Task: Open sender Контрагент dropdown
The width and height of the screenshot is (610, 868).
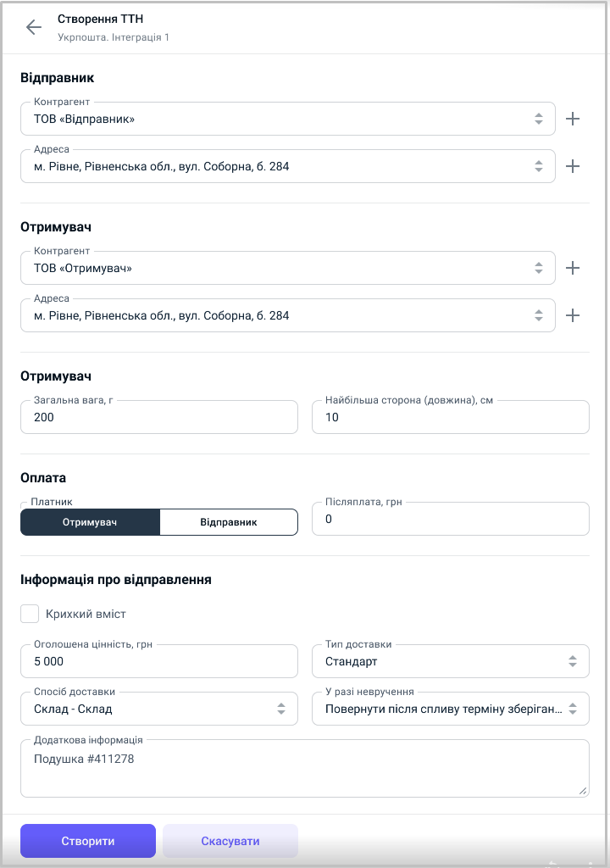Action: pyautogui.click(x=288, y=120)
